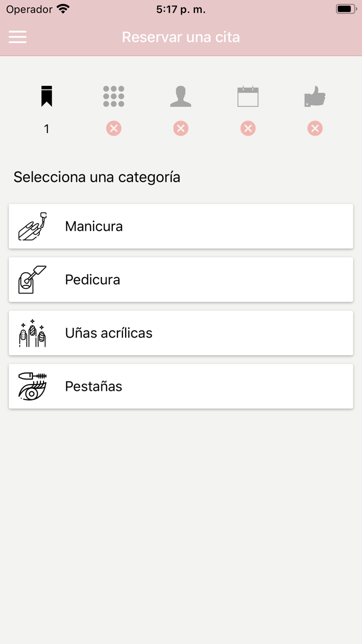This screenshot has width=362, height=644.
Task: Tap the thumbs-up confirmation step icon
Action: click(314, 97)
